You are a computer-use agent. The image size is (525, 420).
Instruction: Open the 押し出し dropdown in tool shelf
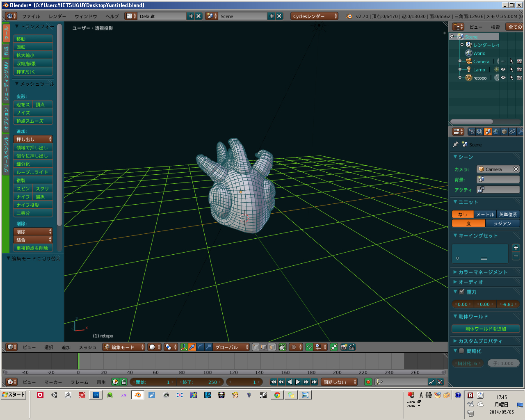point(33,139)
